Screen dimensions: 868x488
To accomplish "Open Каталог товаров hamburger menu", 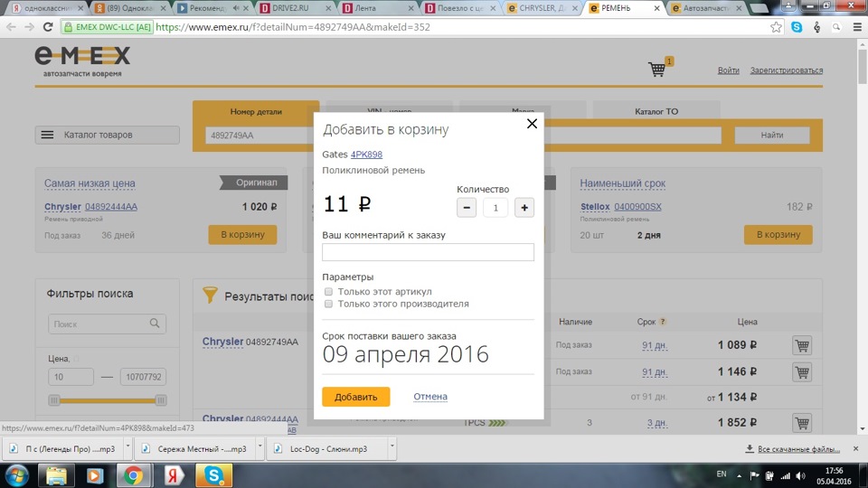I will (108, 135).
